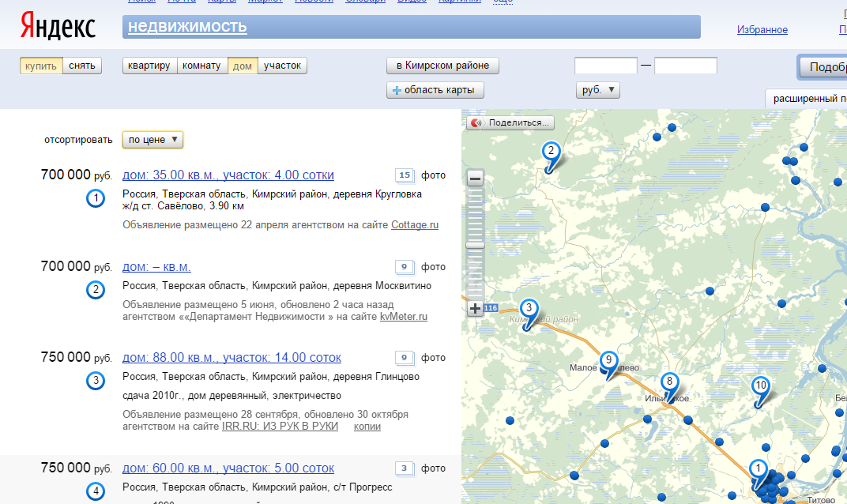Open circled number 3 marker in listing

pos(96,381)
